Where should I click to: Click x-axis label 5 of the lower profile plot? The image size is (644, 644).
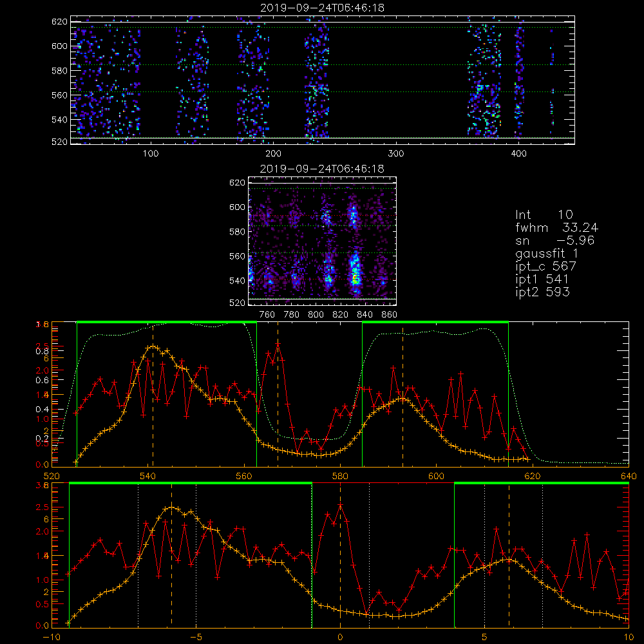coord(485,638)
